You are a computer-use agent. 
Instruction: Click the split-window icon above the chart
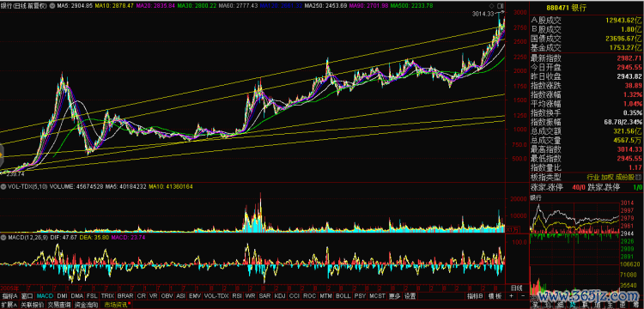coord(500,6)
